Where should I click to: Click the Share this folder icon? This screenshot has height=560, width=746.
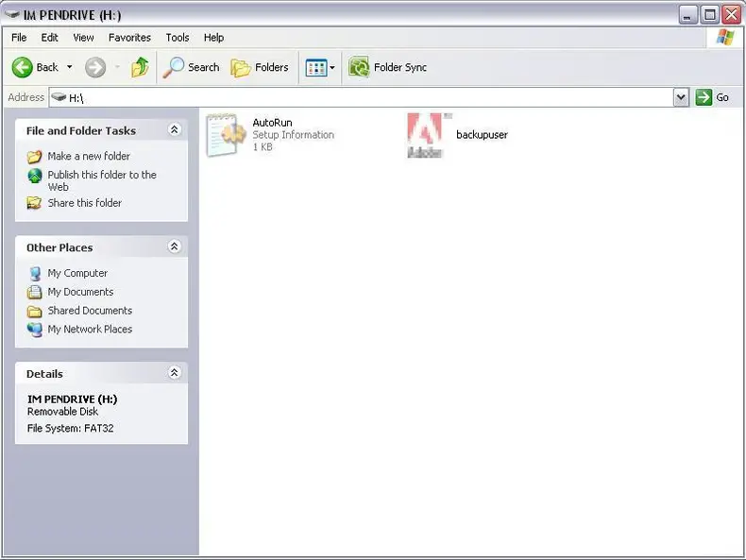pyautogui.click(x=34, y=203)
